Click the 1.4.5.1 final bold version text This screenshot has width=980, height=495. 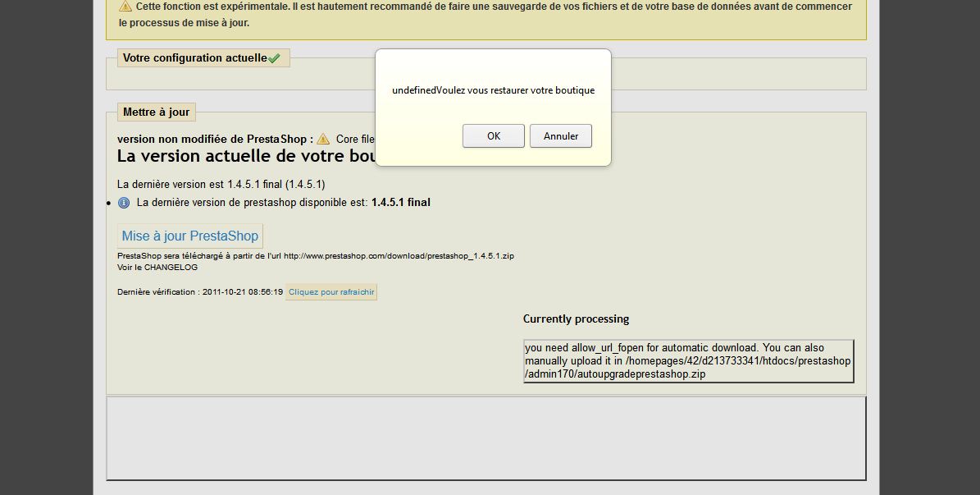pos(401,203)
